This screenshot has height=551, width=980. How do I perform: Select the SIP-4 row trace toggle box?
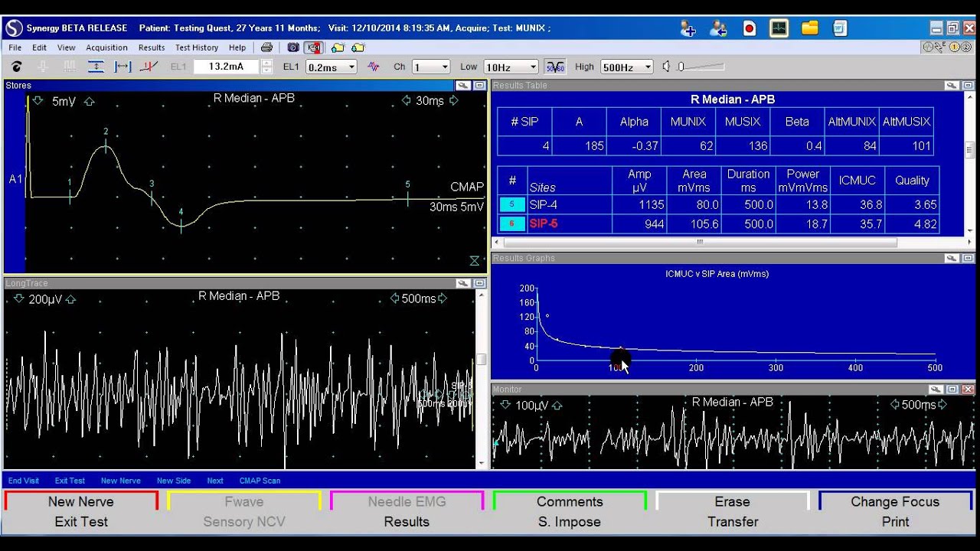512,205
